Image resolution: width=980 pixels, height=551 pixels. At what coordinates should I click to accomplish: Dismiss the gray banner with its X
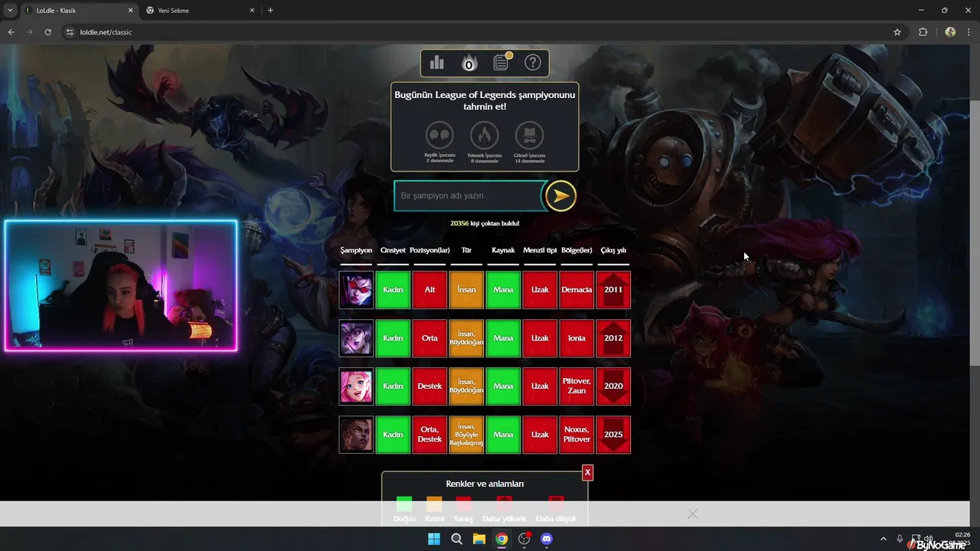click(692, 514)
